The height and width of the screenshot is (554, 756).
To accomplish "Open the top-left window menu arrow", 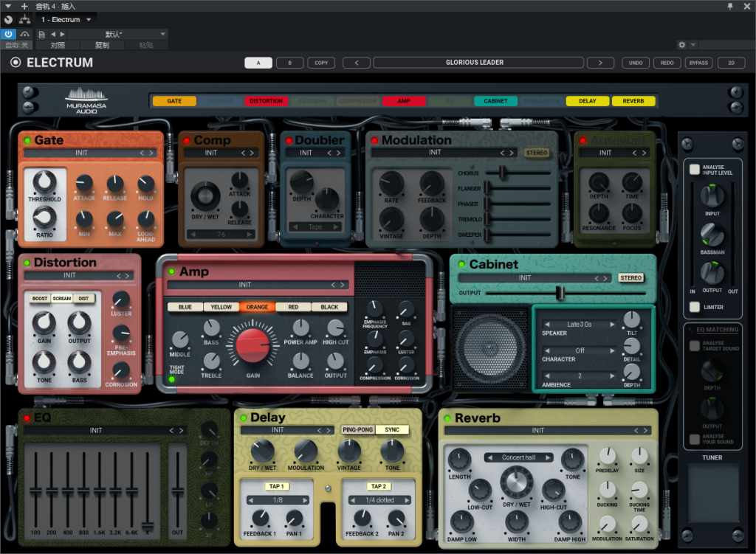I will click(x=8, y=6).
